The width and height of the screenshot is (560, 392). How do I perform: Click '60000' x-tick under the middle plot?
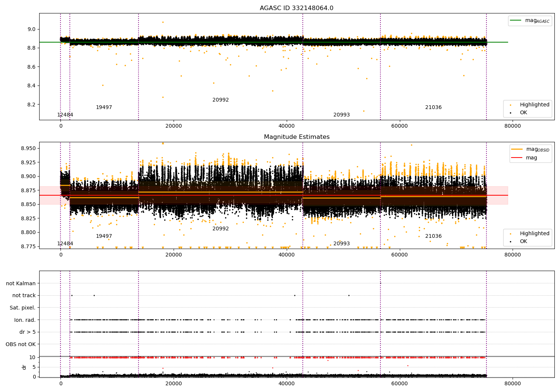tap(399, 255)
